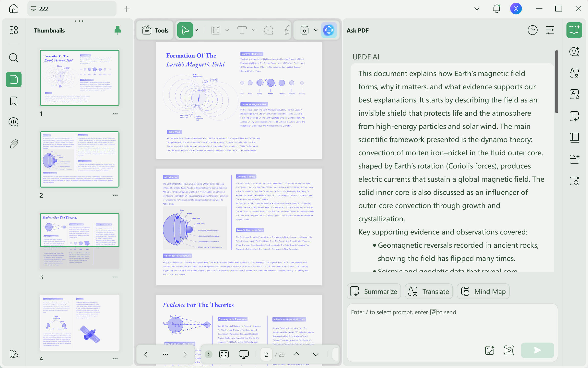The width and height of the screenshot is (588, 368).
Task: Toggle the Ask PDF book mode button
Action: [574, 30]
